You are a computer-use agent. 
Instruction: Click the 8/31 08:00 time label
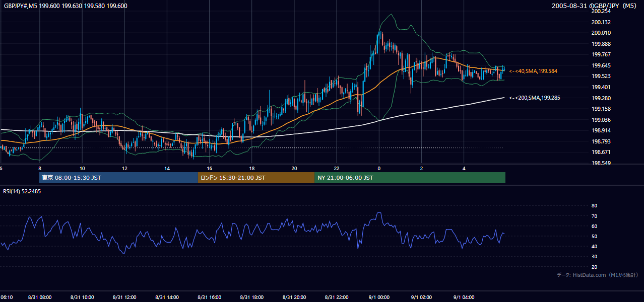(x=39, y=297)
